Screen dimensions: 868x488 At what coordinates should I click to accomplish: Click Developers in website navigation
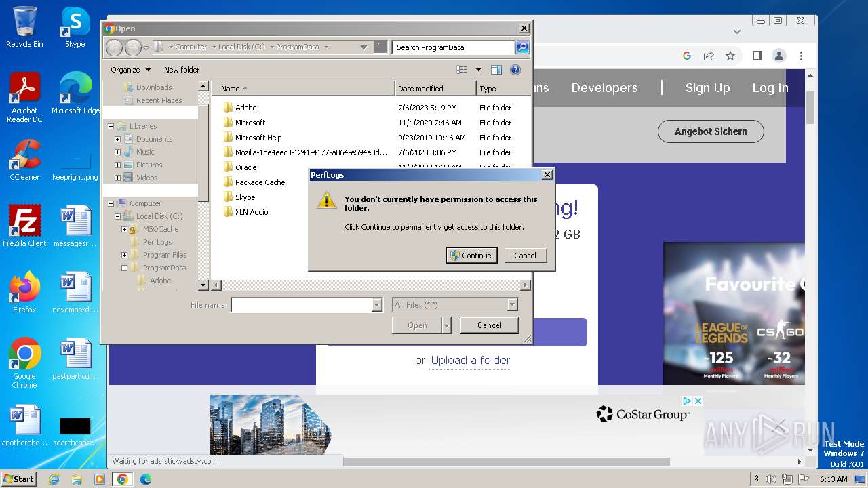tap(604, 88)
